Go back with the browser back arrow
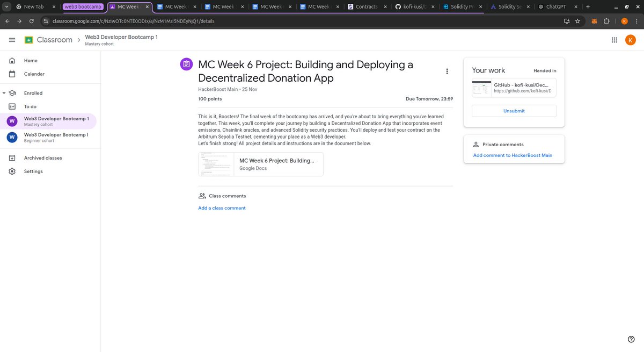Screen dimensions: 644x352 tap(8, 21)
